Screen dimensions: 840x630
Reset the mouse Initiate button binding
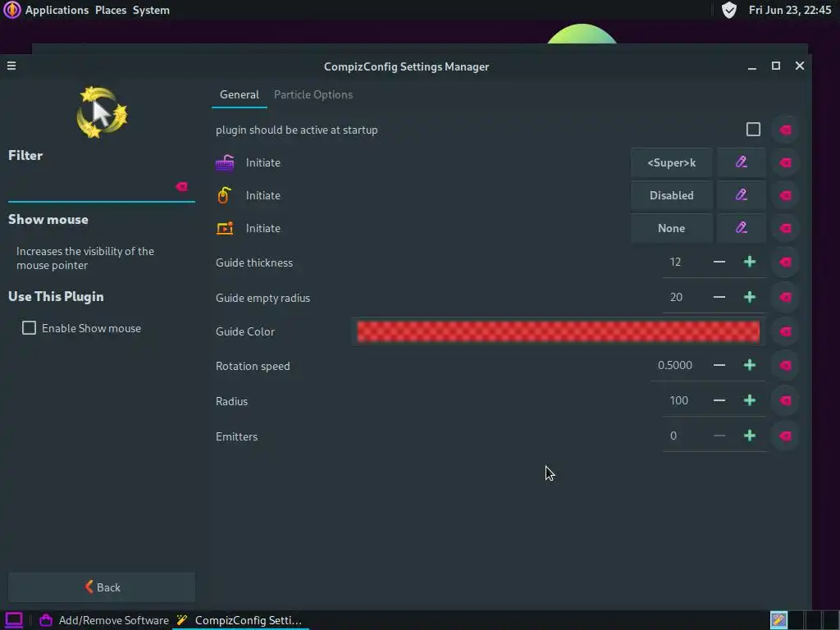tap(785, 195)
